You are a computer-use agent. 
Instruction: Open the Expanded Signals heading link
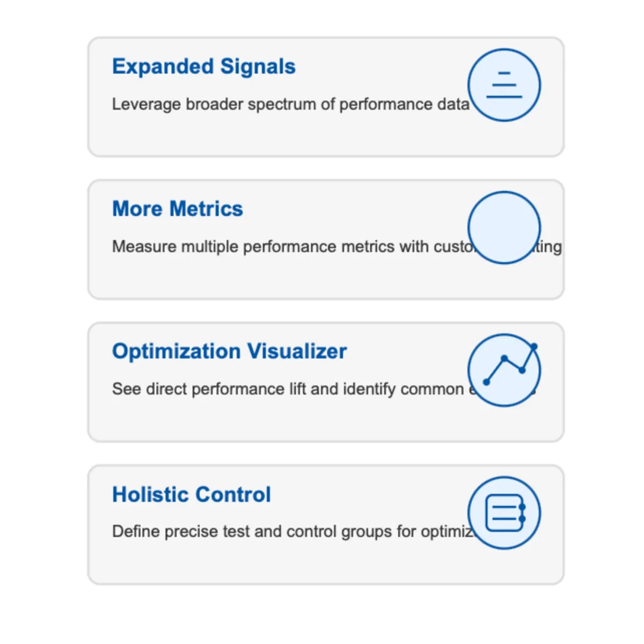(x=203, y=67)
